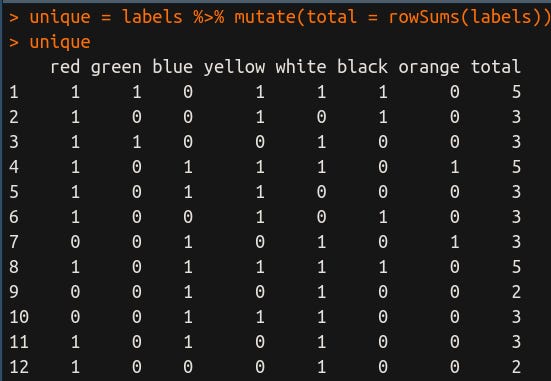Click row index 6 of the output
The height and width of the screenshot is (381, 551).
tap(14, 217)
